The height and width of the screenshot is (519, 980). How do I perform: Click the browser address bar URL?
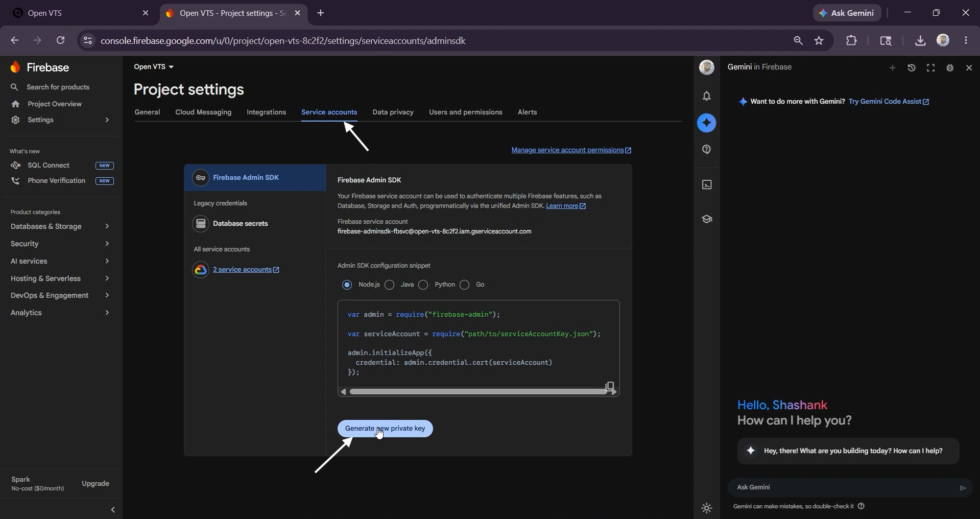tap(283, 41)
